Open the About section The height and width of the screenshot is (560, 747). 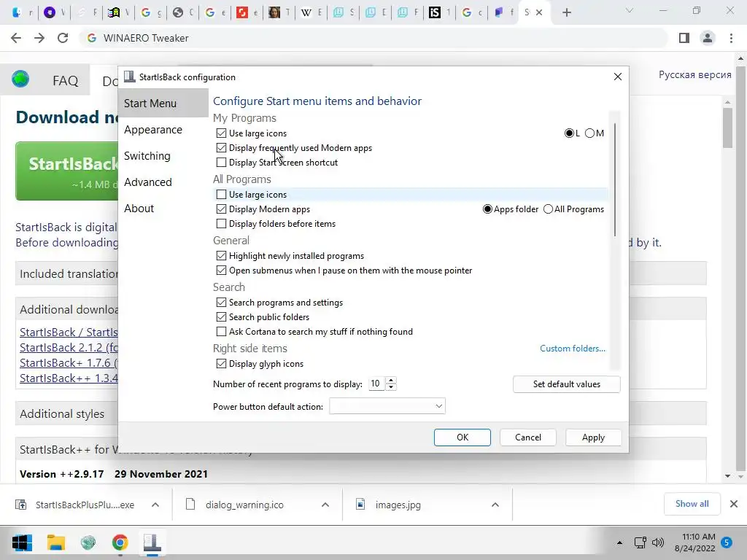click(x=163, y=208)
